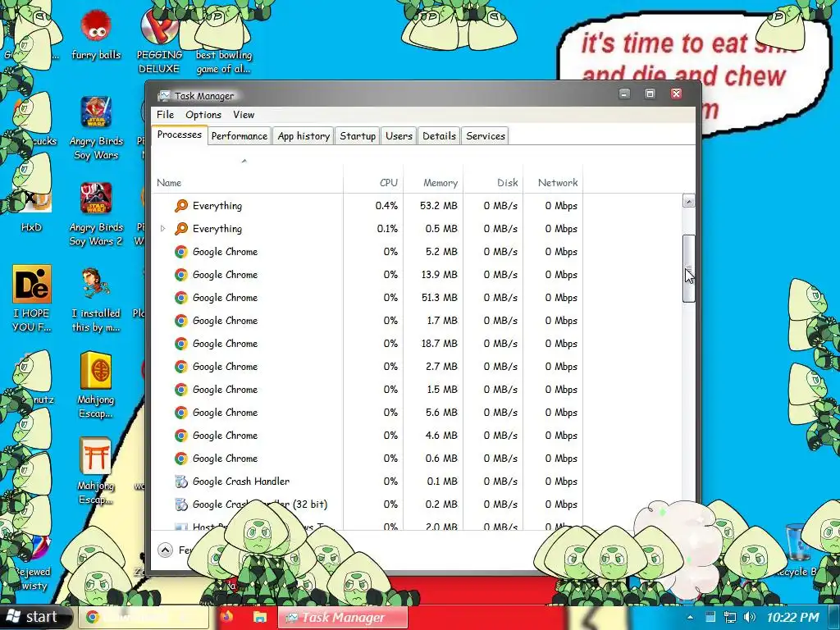Viewport: 840px width, 630px height.
Task: Select the Google Chrome row using 4.6 MB
Action: pyautogui.click(x=367, y=436)
